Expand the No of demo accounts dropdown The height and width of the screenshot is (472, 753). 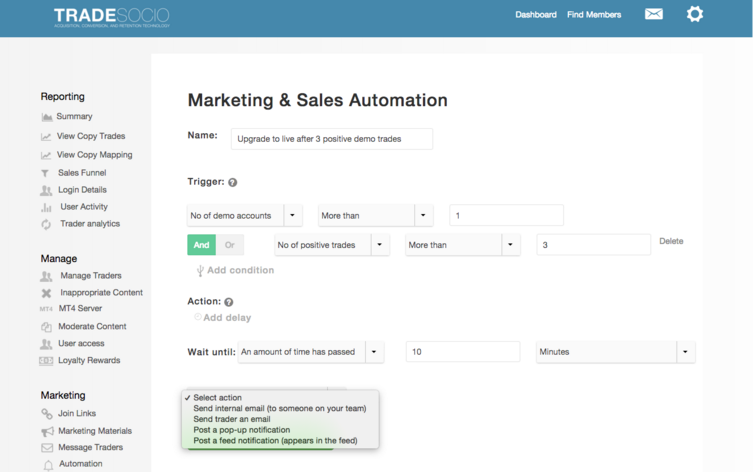point(292,215)
